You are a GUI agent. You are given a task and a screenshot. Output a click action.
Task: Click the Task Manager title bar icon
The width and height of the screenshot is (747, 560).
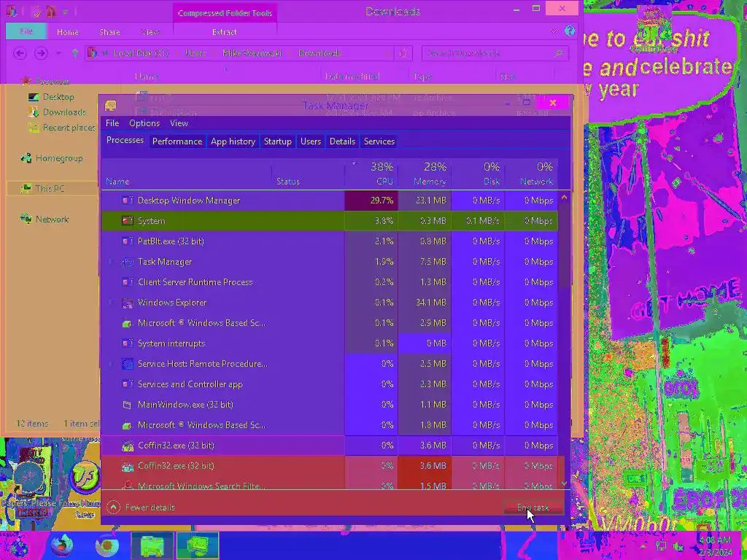click(111, 105)
